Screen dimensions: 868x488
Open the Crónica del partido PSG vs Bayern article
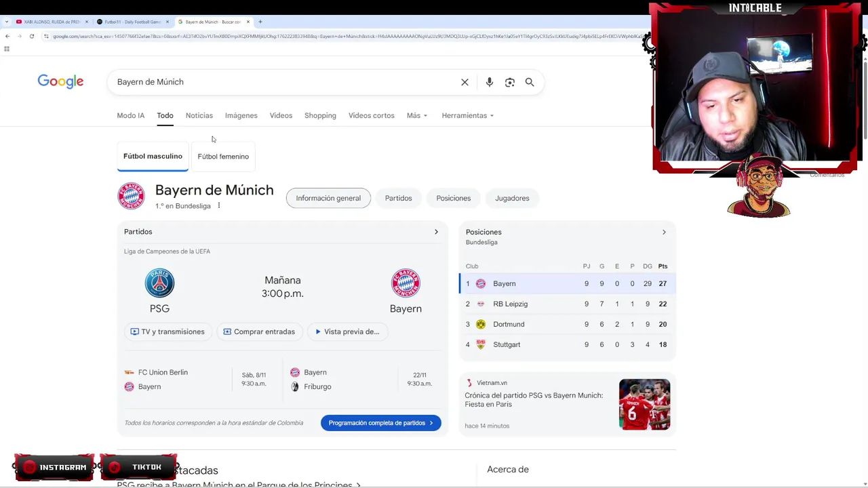[x=534, y=400]
